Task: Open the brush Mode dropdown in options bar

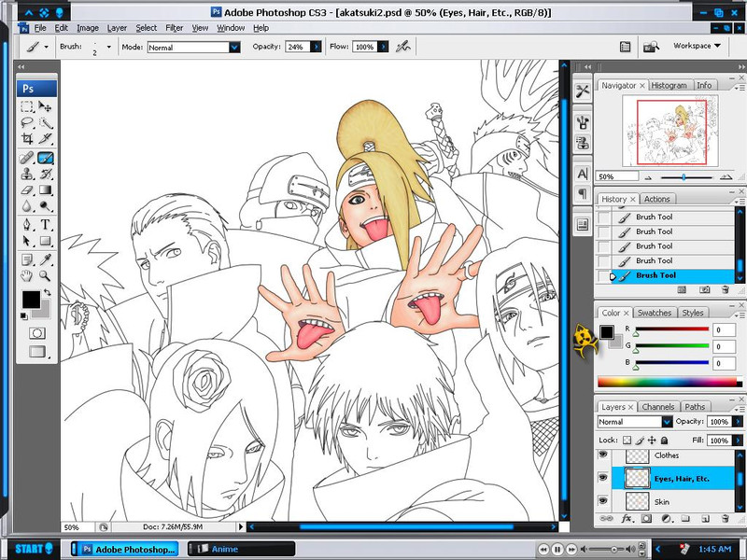Action: 234,48
